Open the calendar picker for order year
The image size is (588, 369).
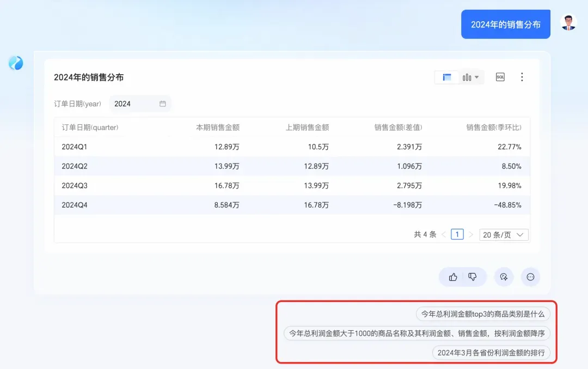coord(163,104)
